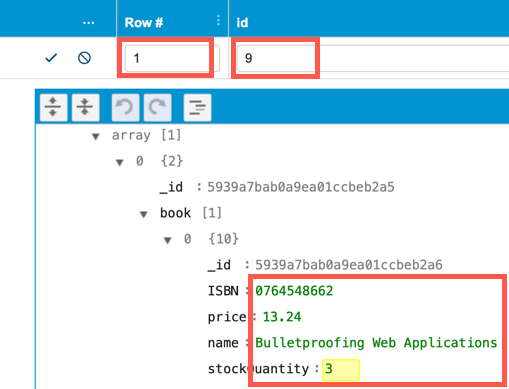
Task: Select the ISBN value 0764548662
Action: point(294,291)
